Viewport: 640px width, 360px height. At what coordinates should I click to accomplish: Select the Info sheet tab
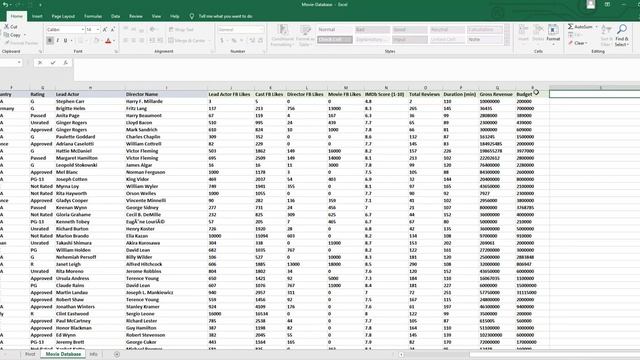pyautogui.click(x=93, y=354)
